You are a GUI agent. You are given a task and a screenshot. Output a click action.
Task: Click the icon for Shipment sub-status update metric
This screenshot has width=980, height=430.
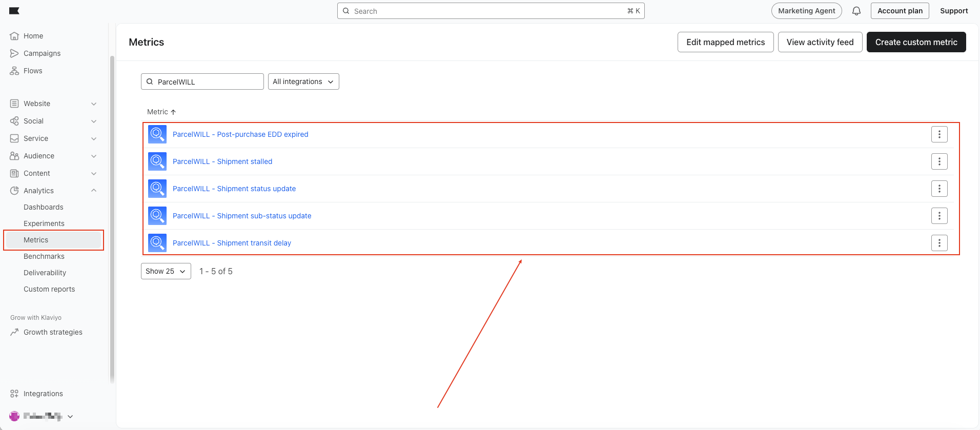[157, 216]
